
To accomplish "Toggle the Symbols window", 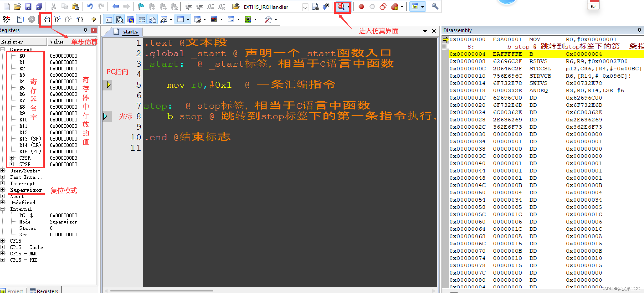I will point(131,19).
